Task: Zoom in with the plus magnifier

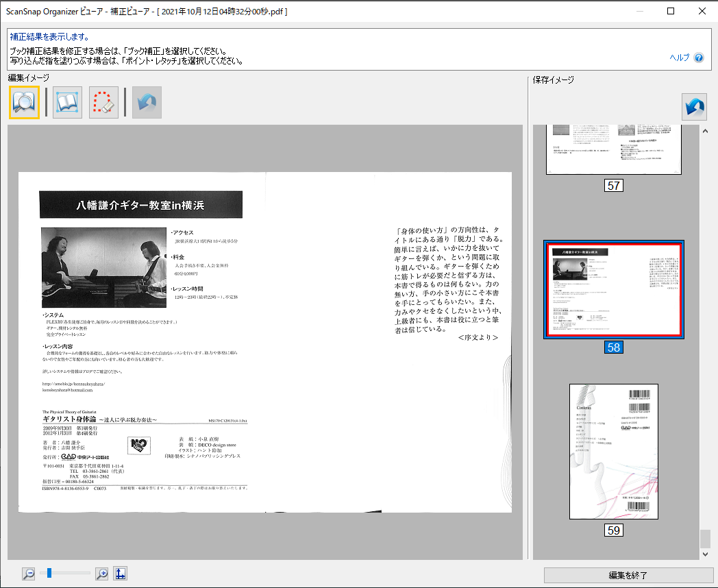Action: (x=101, y=574)
